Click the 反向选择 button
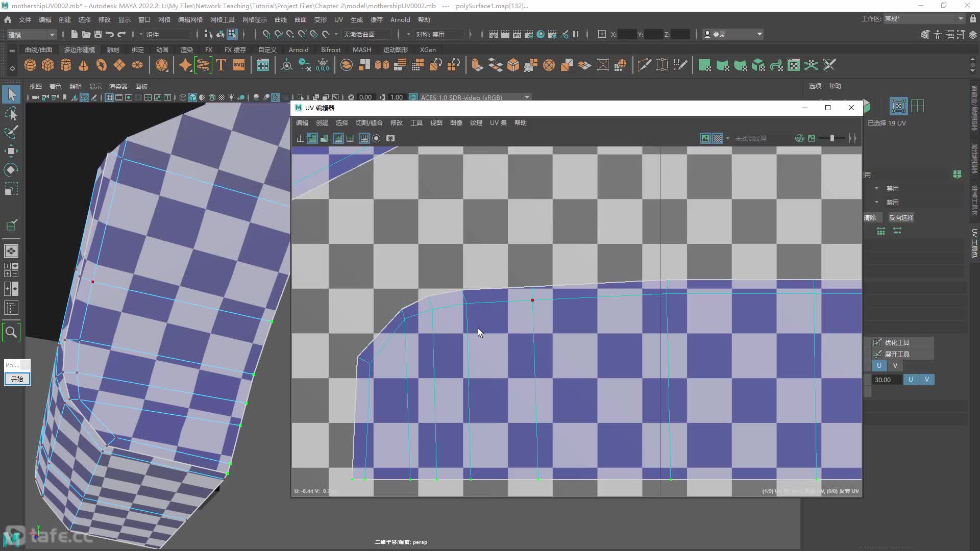This screenshot has height=551, width=980. [901, 217]
